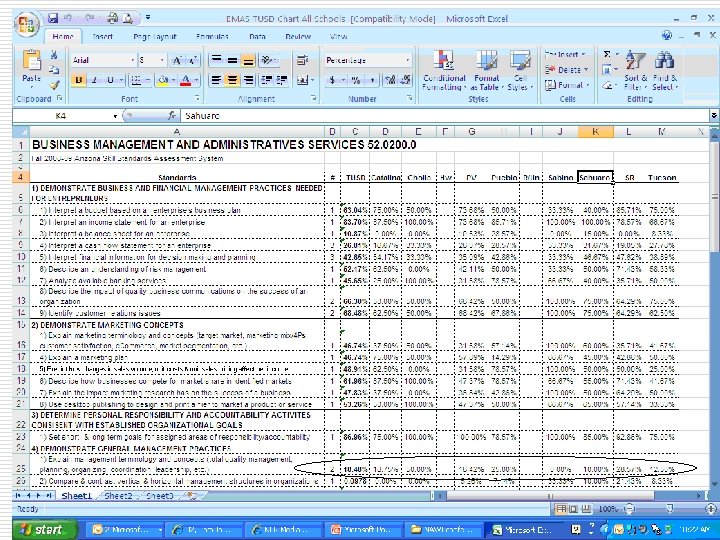Toggle Wrap Text for selected cells
The image size is (720, 540).
click(x=302, y=60)
